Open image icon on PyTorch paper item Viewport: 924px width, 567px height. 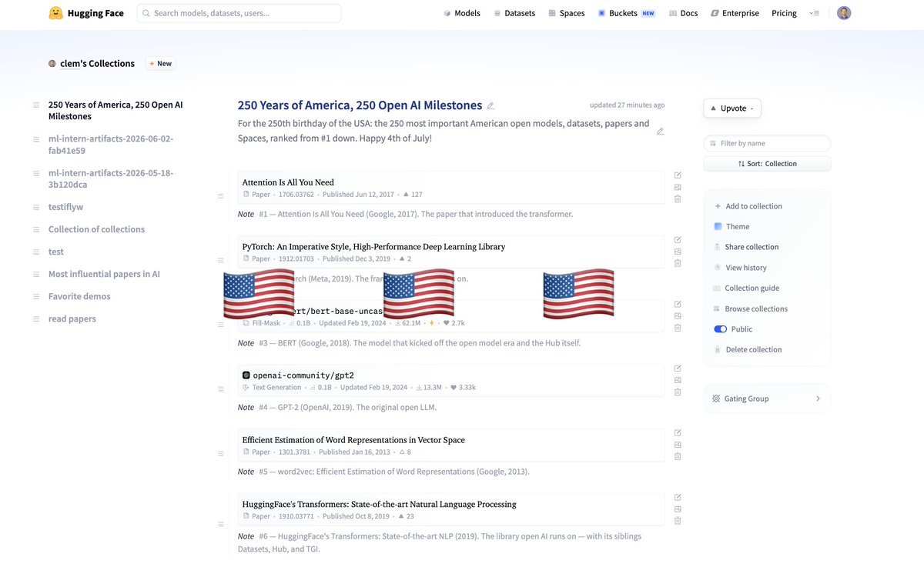coord(678,252)
